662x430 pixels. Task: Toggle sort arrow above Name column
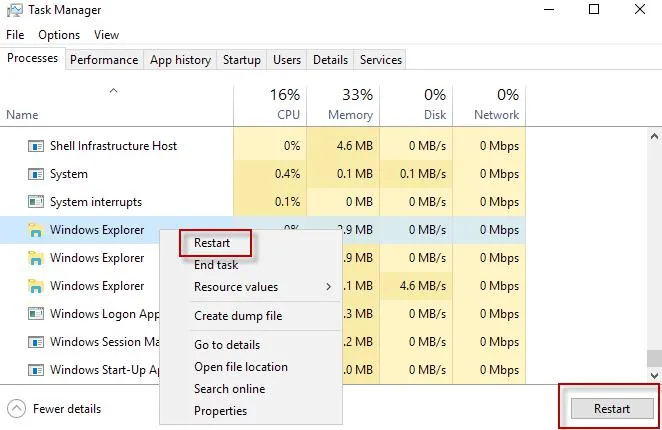113,90
